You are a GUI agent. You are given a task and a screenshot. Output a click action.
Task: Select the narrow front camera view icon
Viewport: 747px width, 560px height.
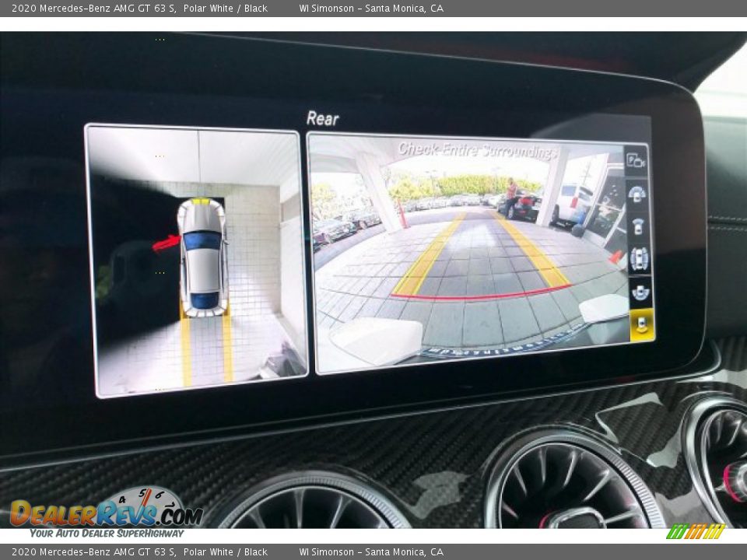coord(638,226)
